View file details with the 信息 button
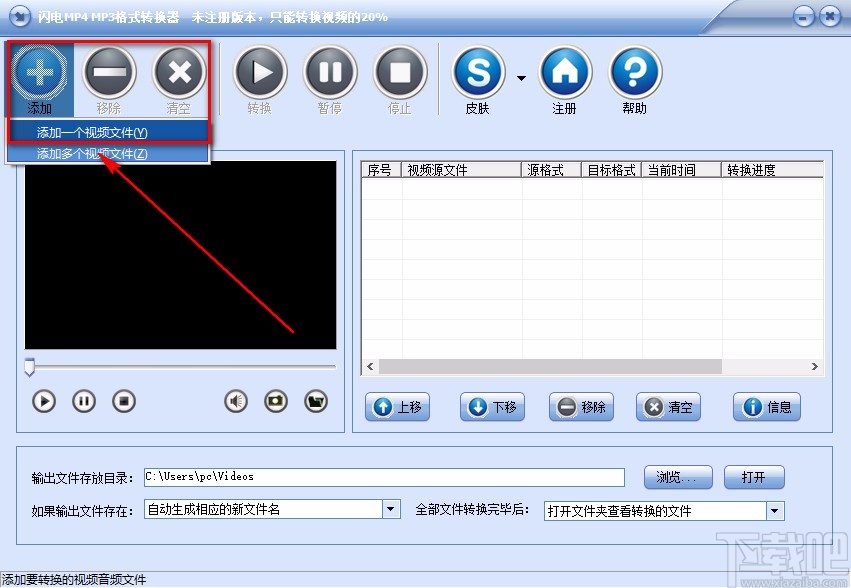 tap(766, 407)
